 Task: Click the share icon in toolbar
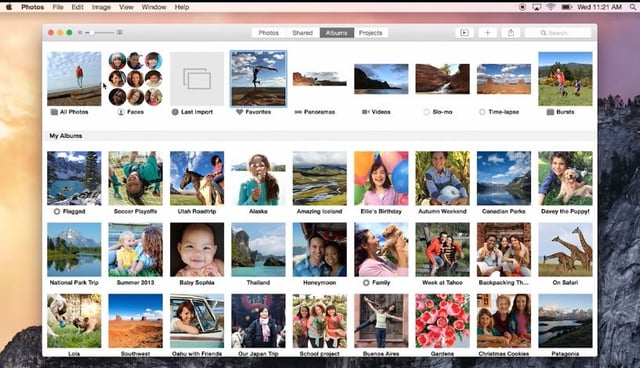pyautogui.click(x=511, y=33)
